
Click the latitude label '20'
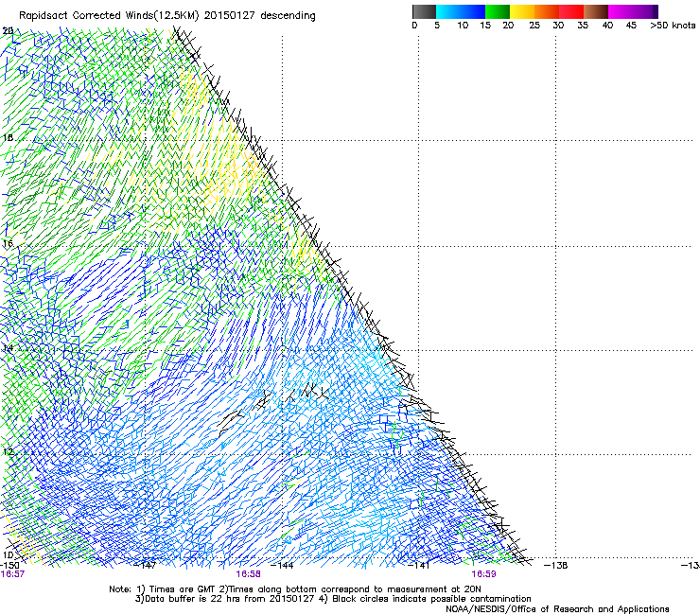(x=8, y=31)
